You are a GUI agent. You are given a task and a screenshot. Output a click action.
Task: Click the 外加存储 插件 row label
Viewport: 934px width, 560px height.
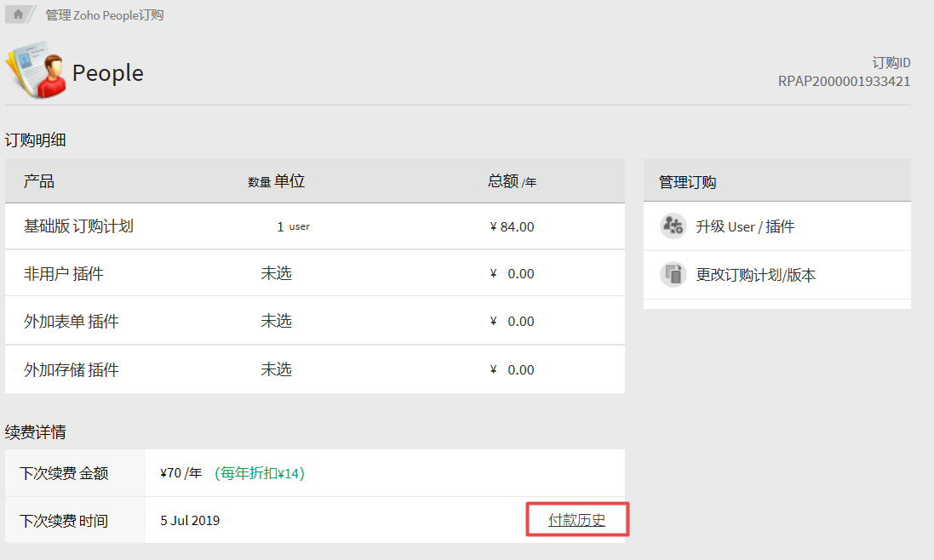71,370
